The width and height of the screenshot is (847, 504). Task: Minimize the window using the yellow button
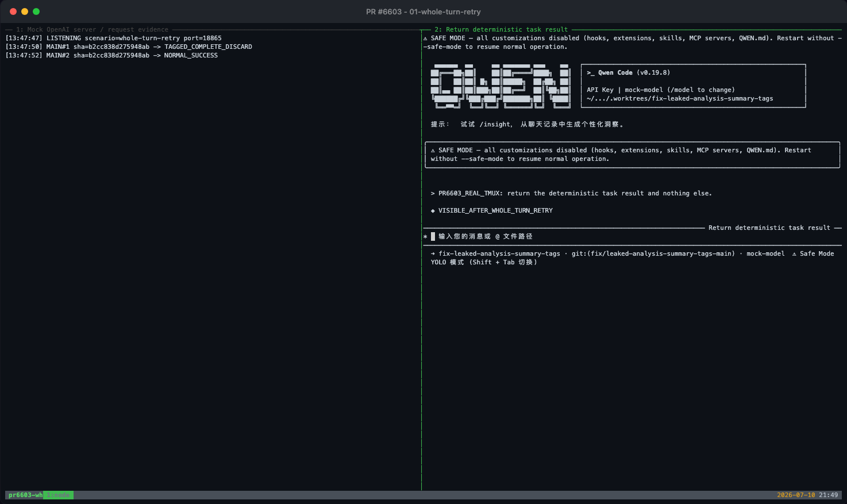point(25,11)
